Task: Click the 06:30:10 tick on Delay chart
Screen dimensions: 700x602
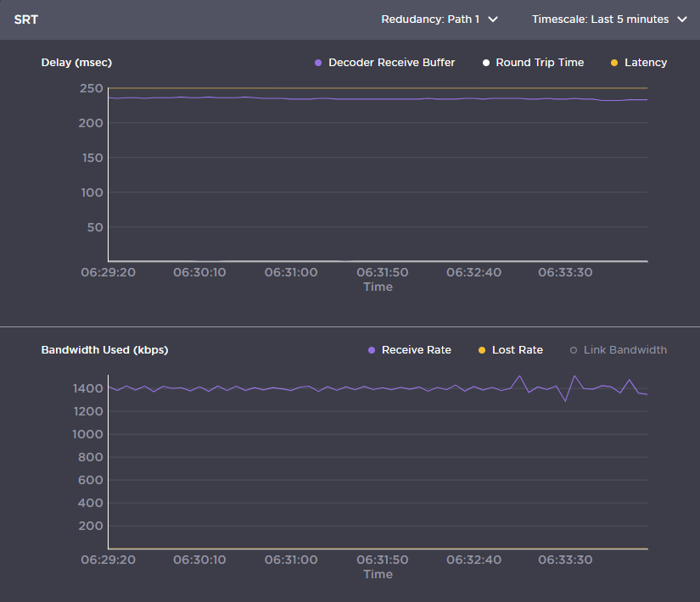Action: 199,273
